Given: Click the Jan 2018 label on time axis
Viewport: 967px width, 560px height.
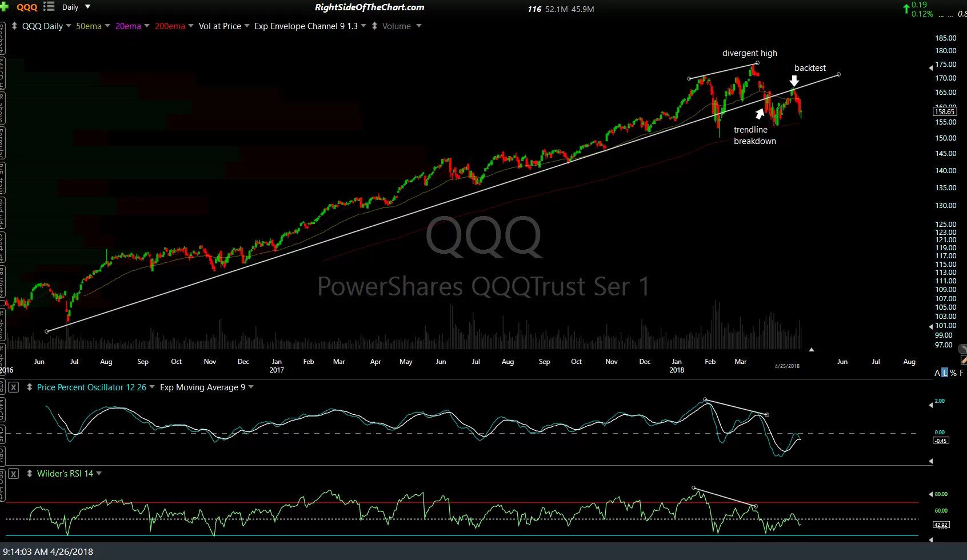Looking at the screenshot, I should click(x=677, y=366).
